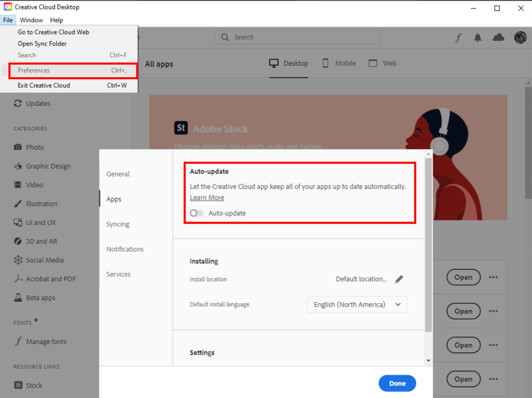Image resolution: width=532 pixels, height=398 pixels.
Task: Open more options for first app row
Action: (493, 277)
